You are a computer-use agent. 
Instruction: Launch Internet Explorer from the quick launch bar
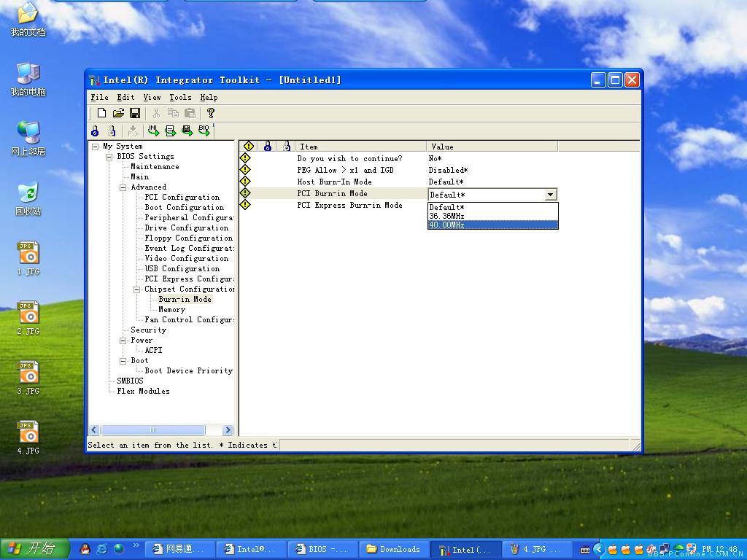(101, 549)
